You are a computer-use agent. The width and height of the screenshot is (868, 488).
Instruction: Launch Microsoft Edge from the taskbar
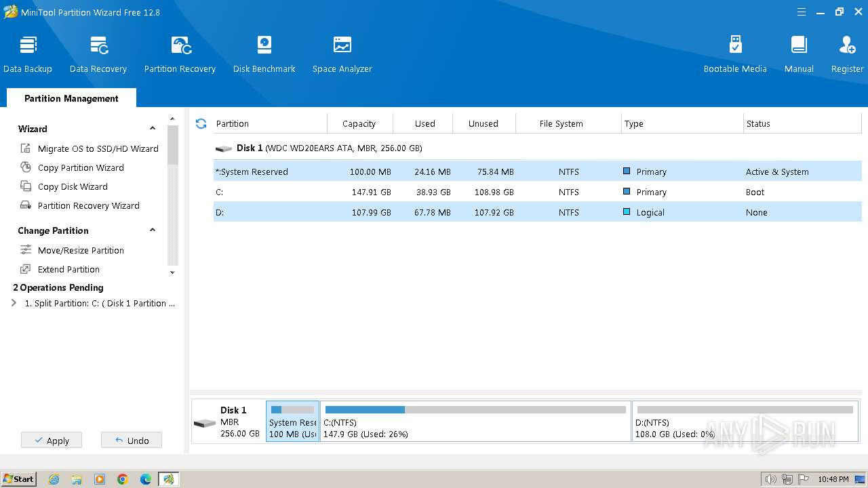coord(146,479)
